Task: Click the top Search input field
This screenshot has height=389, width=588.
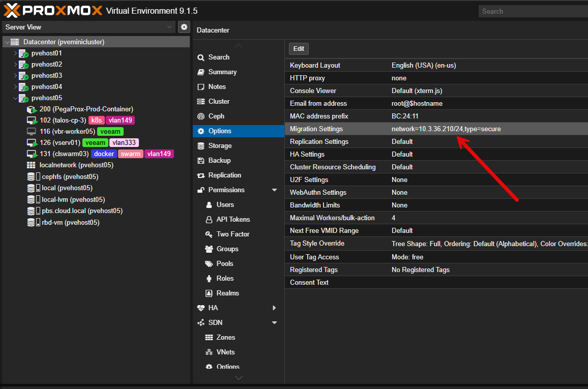Action: point(532,11)
